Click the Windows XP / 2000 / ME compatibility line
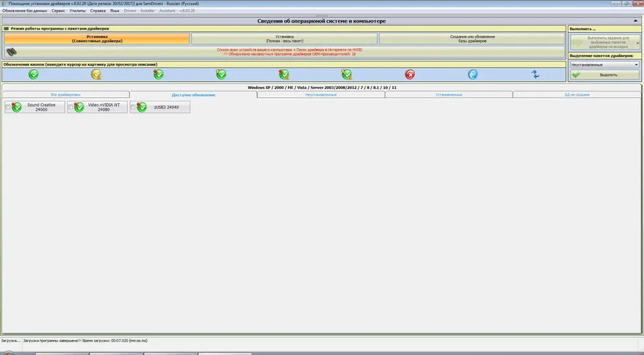The height and width of the screenshot is (355, 644). point(322,88)
